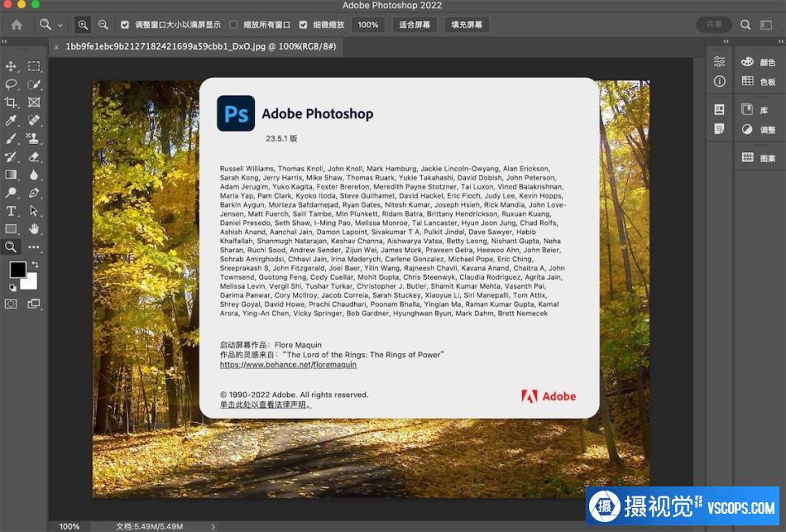Select the Clone Stamp tool
The height and width of the screenshot is (532, 786).
click(34, 138)
